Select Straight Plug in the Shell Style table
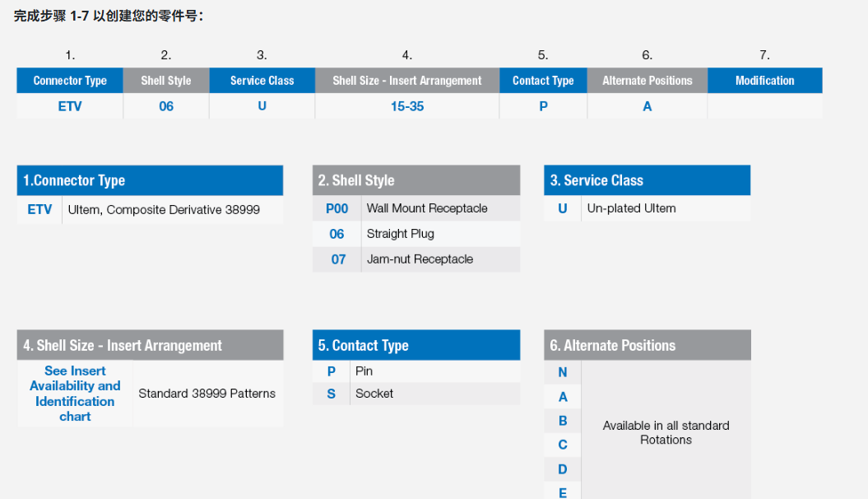This screenshot has width=868, height=499. click(400, 234)
